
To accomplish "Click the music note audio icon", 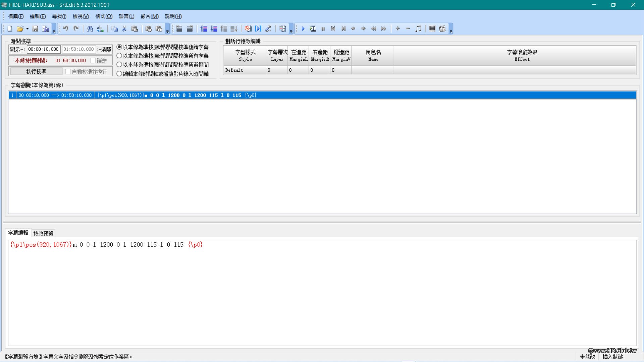I will coord(418,29).
